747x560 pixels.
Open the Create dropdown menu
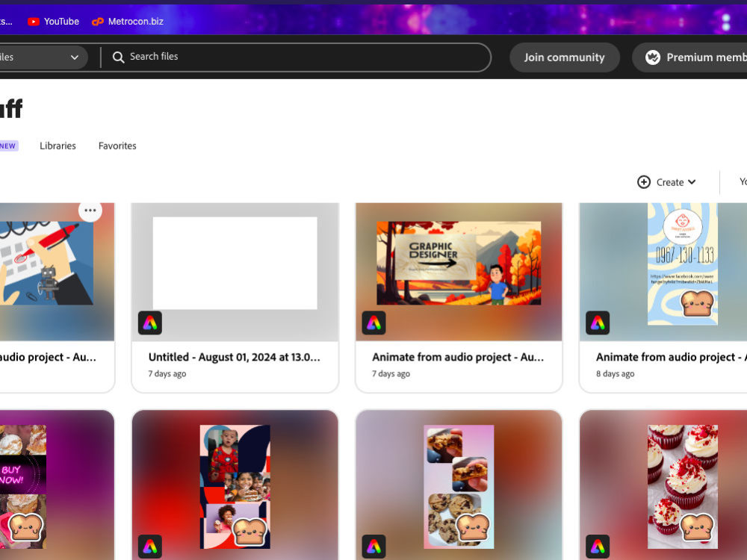pyautogui.click(x=667, y=182)
